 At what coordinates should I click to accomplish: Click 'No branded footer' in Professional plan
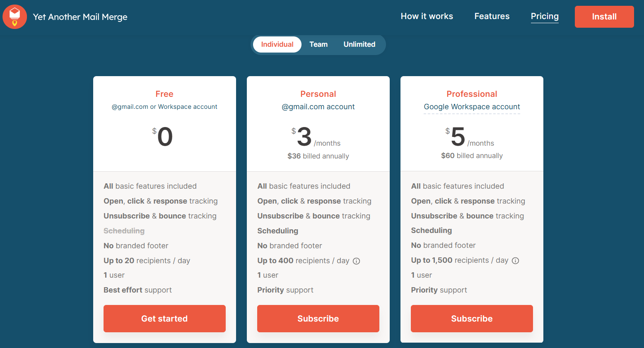coord(443,245)
